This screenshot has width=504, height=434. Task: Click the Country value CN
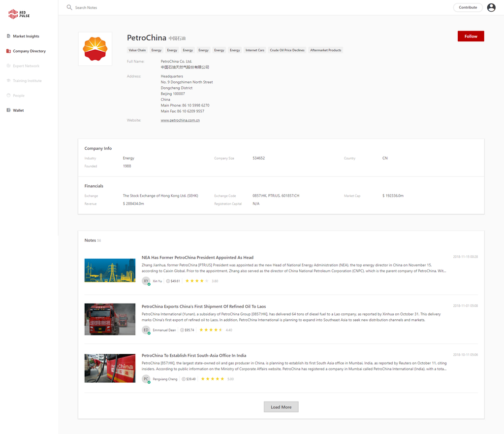pos(385,158)
